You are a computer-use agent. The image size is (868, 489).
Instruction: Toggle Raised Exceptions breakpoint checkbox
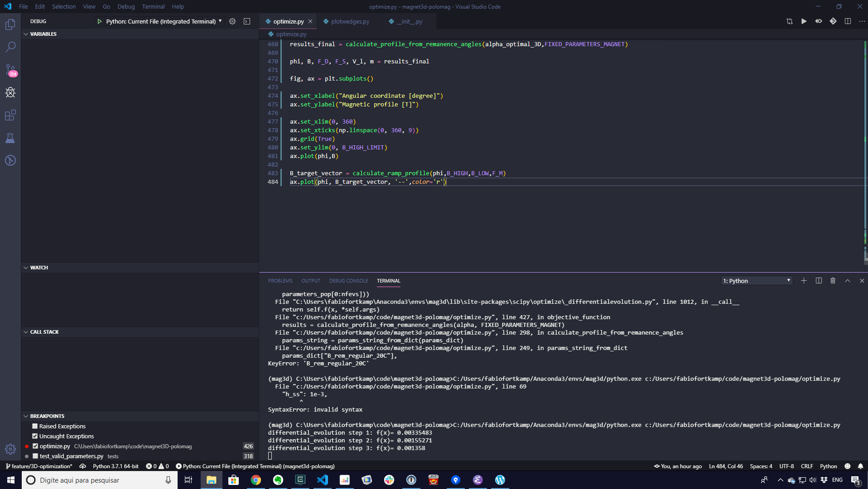35,426
